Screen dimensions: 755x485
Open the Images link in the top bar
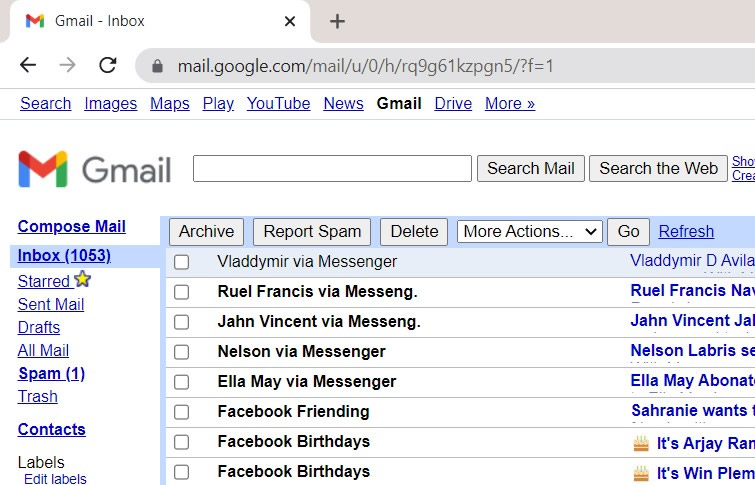(x=111, y=104)
